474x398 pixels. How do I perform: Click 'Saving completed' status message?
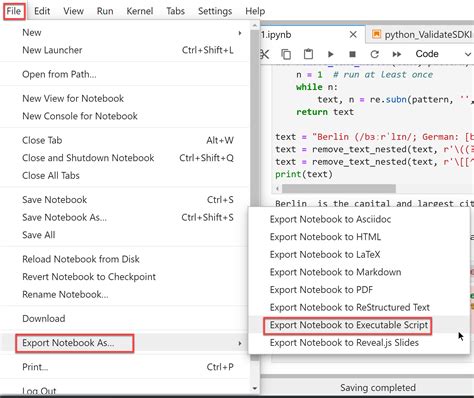tap(378, 388)
